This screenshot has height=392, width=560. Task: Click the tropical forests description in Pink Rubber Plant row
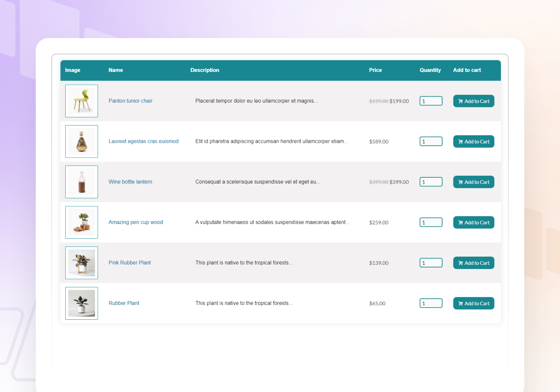click(244, 262)
